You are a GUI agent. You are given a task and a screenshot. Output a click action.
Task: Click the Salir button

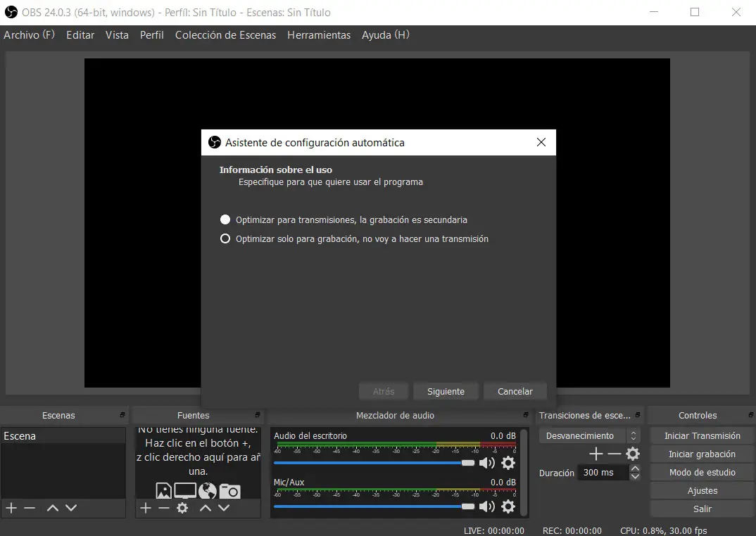[702, 509]
